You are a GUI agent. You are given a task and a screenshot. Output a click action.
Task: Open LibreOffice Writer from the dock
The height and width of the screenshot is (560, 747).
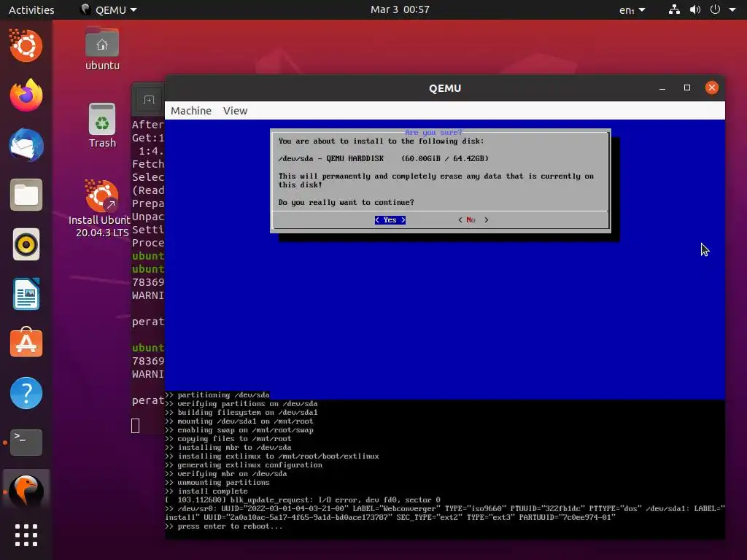point(26,294)
